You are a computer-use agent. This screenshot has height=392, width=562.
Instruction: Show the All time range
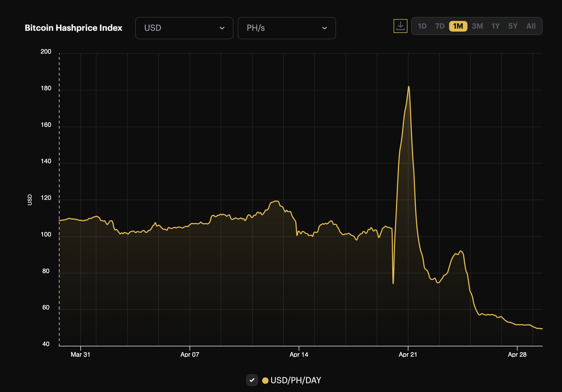531,26
